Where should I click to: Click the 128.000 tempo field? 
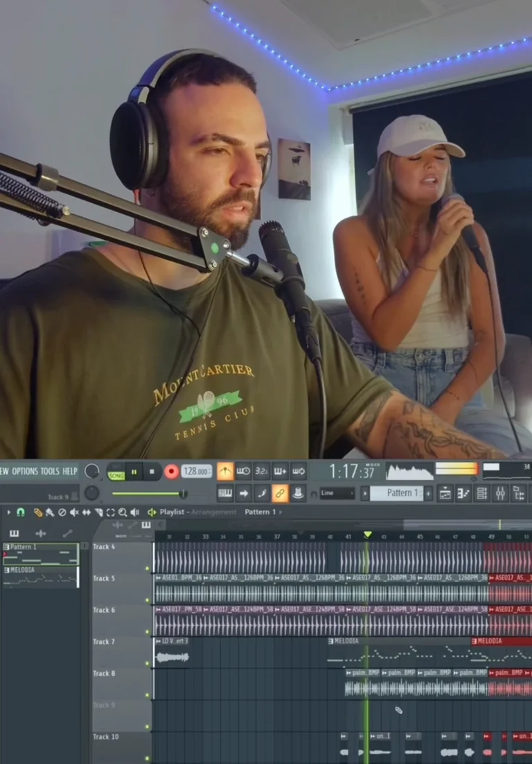(x=196, y=471)
